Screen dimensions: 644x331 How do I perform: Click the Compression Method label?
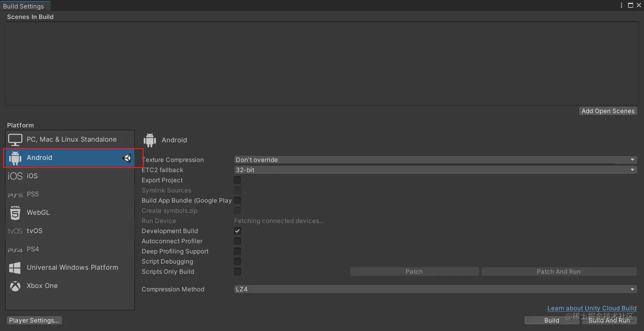[x=173, y=289]
